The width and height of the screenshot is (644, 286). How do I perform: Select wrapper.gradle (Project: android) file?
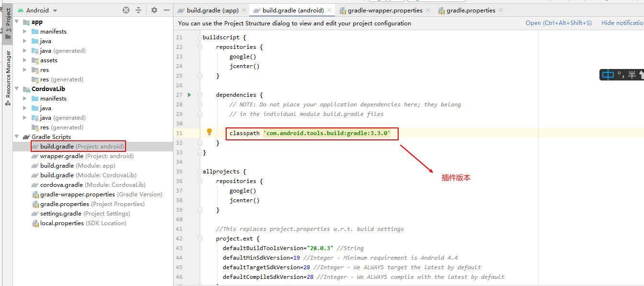click(82, 156)
